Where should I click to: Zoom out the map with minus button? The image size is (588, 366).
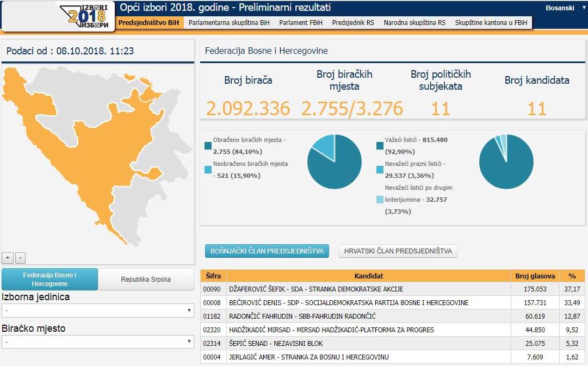pyautogui.click(x=20, y=258)
